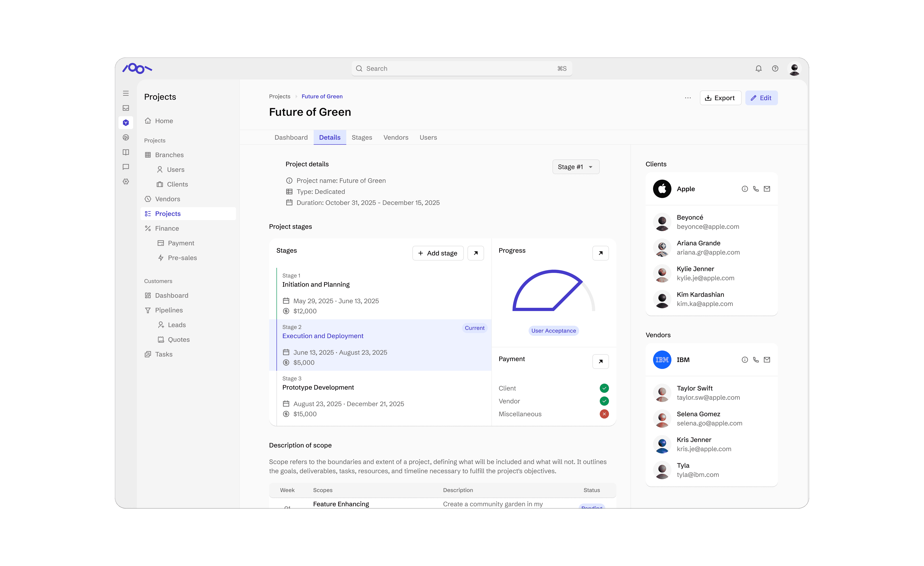The image size is (924, 566).
Task: Open the three-dots more options menu
Action: 688,98
